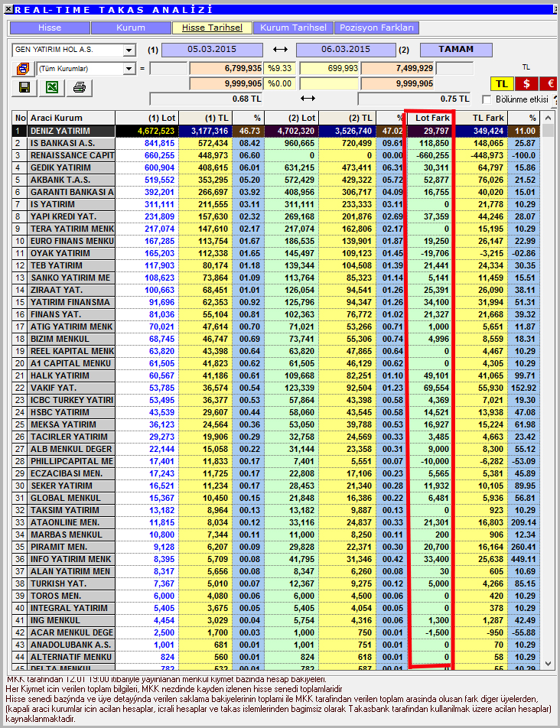
Task: Click the 699,993 difference field
Action: tap(329, 69)
